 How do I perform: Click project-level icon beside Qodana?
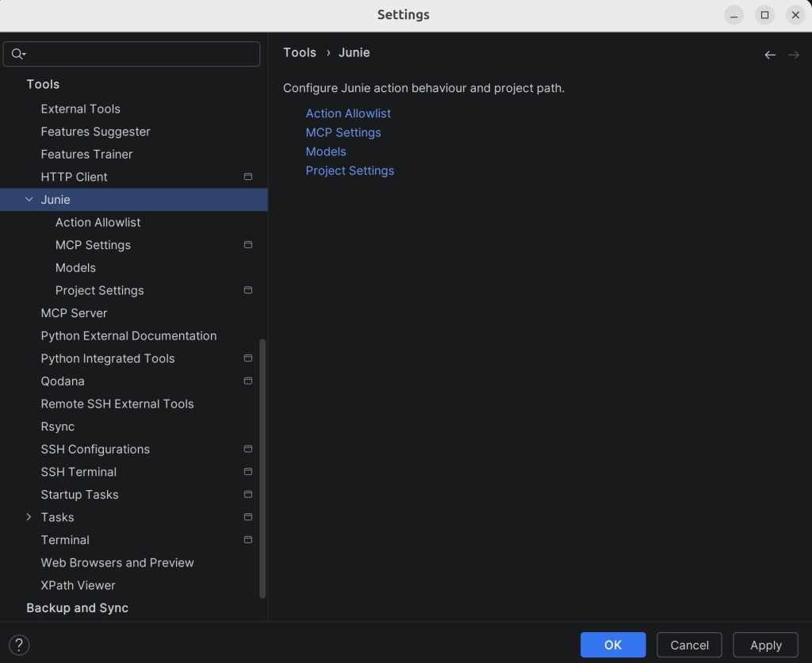[248, 381]
